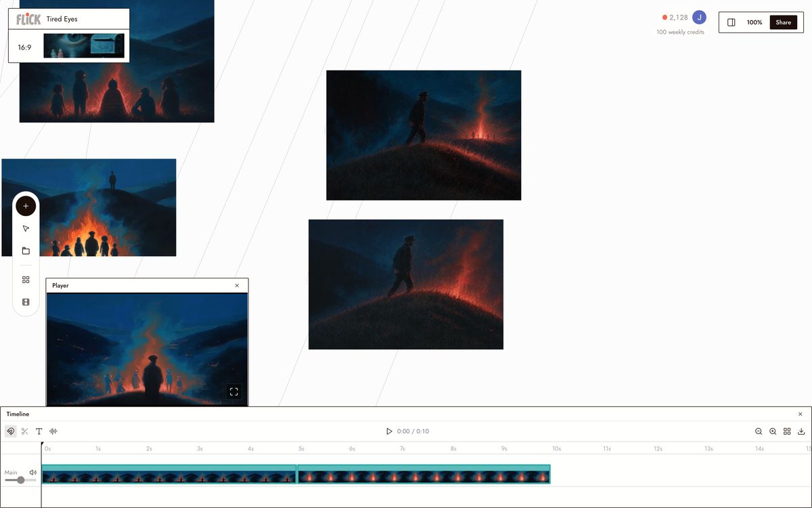Click the Share button
This screenshot has height=508, width=812.
pos(784,22)
